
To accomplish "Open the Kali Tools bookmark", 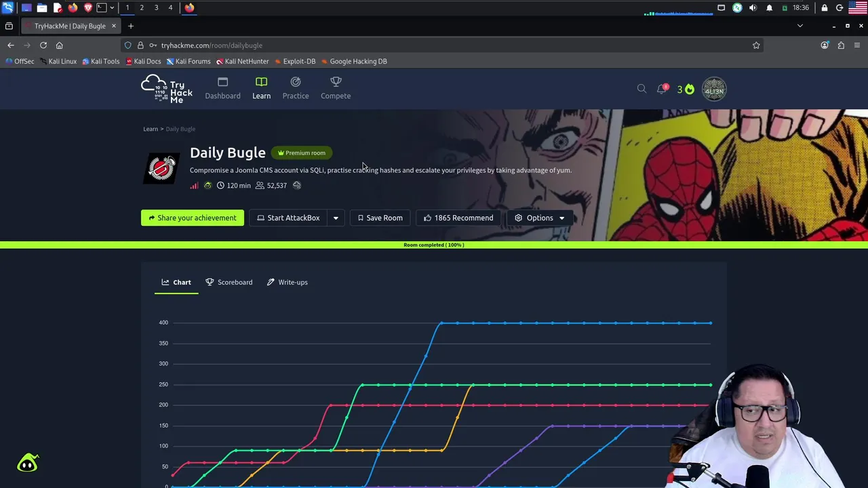I will pos(100,61).
